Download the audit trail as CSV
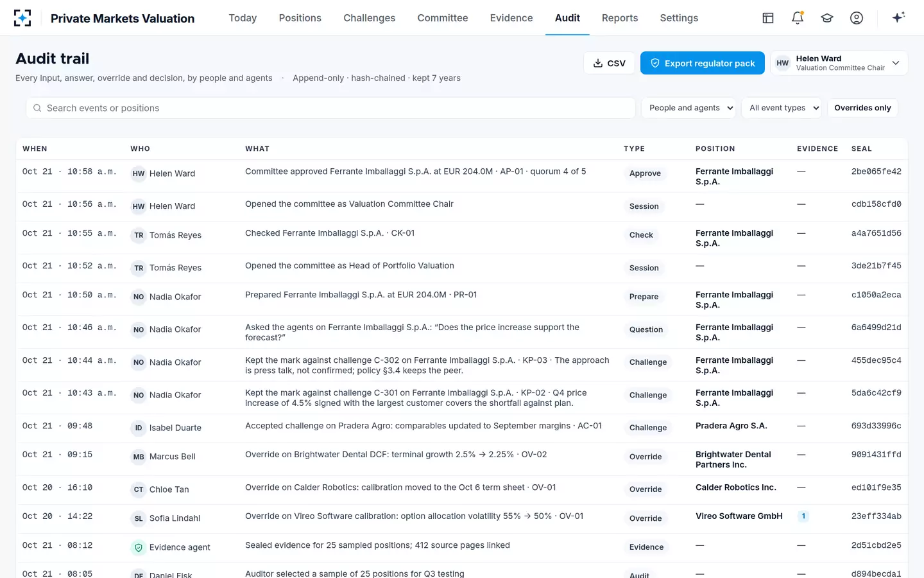The width and height of the screenshot is (924, 578). [x=609, y=63]
